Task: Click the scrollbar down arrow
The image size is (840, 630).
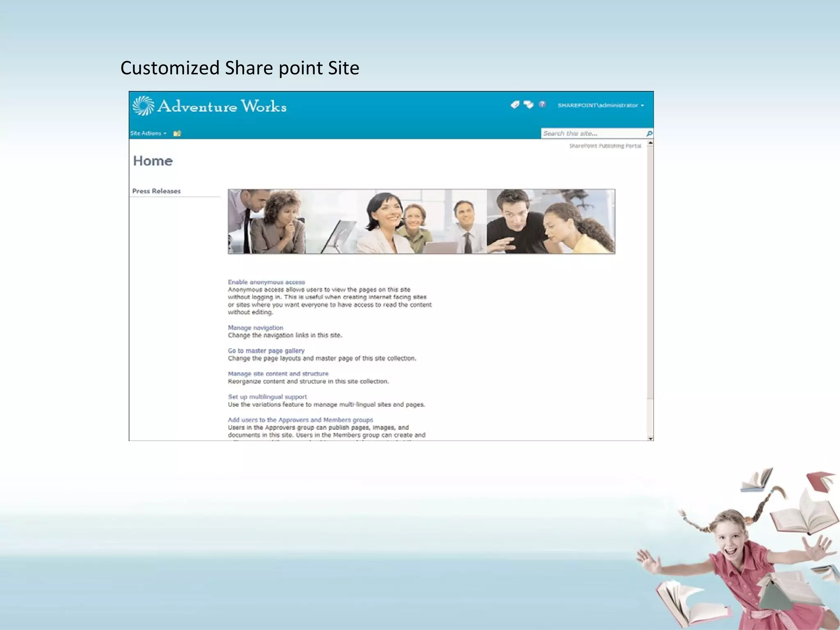Action: pos(650,438)
